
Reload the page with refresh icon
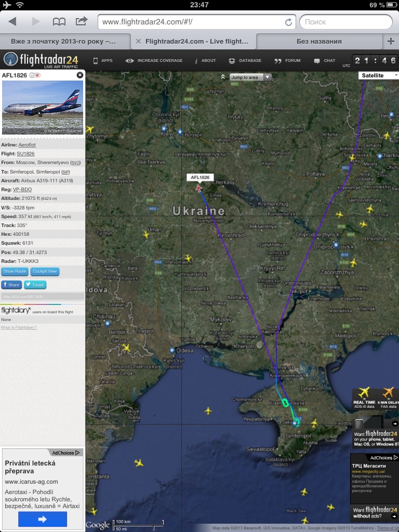coord(288,22)
